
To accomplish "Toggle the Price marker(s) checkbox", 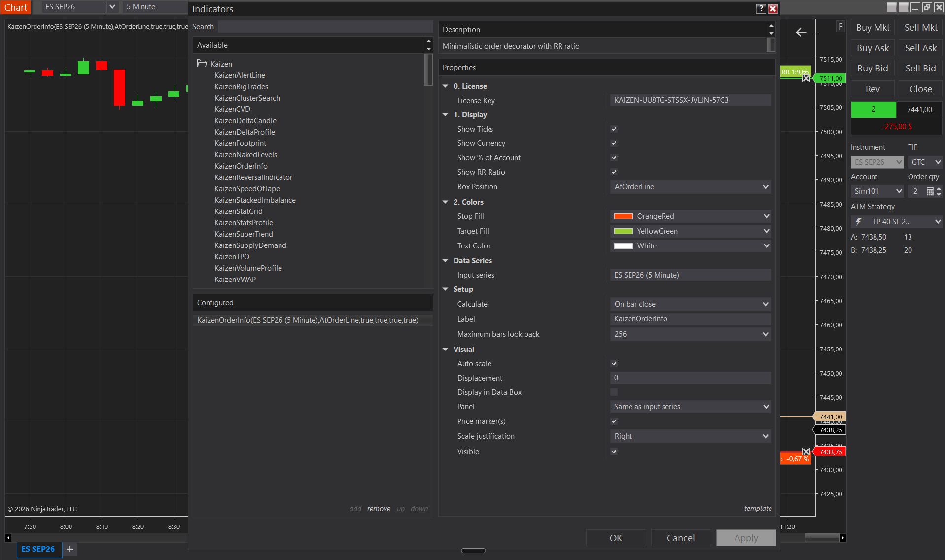I will coord(614,421).
